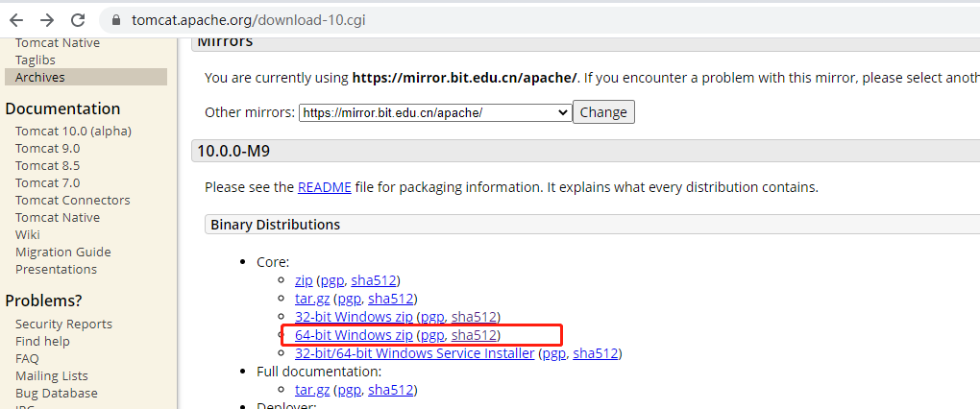The image size is (980, 409).
Task: Download the Core zip distribution
Action: pos(304,280)
